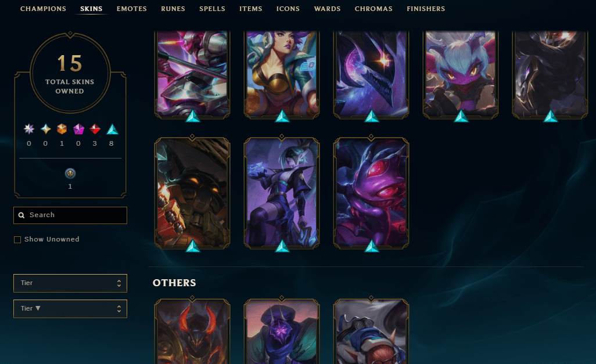Image resolution: width=596 pixels, height=364 pixels.
Task: Click the magenta Legendary tier gem icon
Action: pyautogui.click(x=78, y=129)
